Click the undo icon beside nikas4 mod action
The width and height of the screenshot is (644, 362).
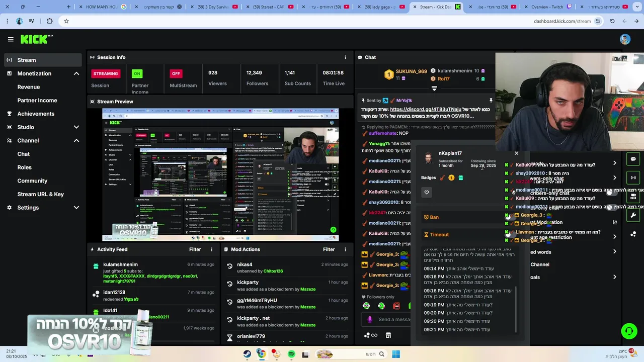230,266
